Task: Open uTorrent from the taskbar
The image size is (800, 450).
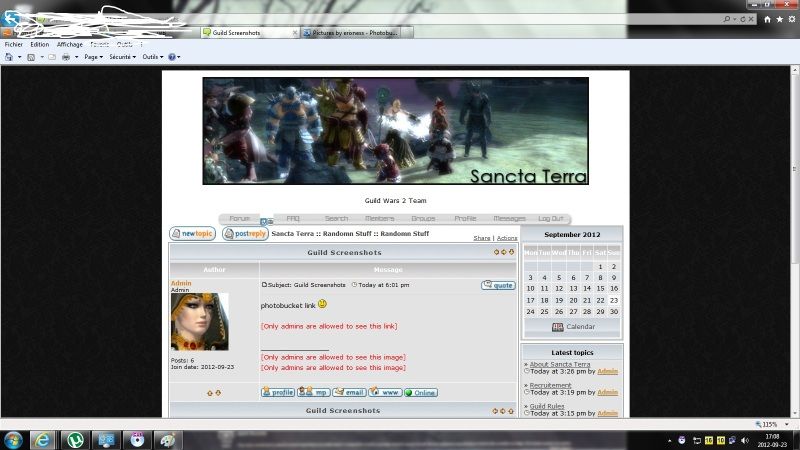Action: [x=75, y=440]
